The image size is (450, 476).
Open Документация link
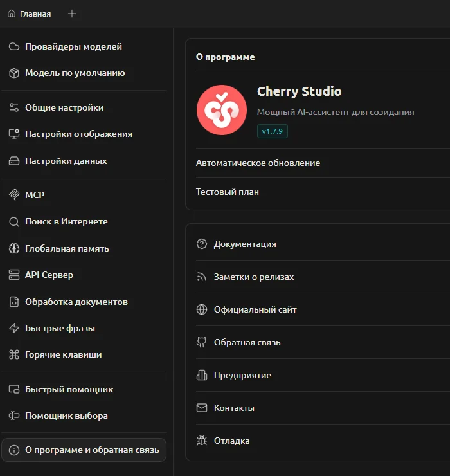[245, 244]
